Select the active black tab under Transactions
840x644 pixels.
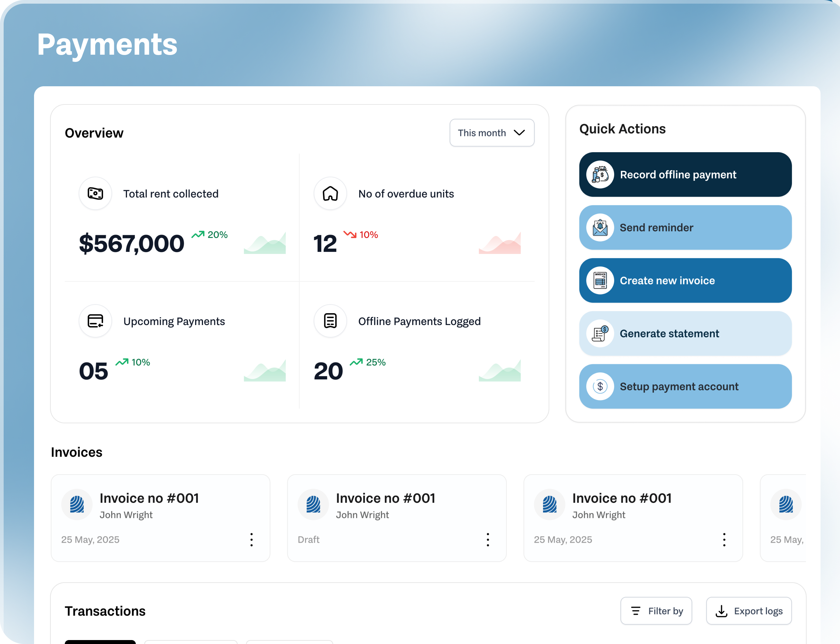coord(100,642)
